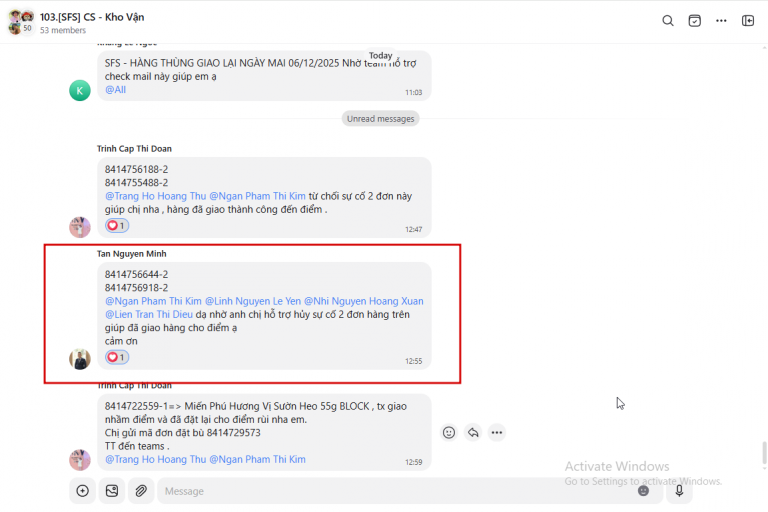Click @Nhi Nguyen Hoang Xuan mention
Image resolution: width=768 pixels, height=512 pixels.
[363, 301]
